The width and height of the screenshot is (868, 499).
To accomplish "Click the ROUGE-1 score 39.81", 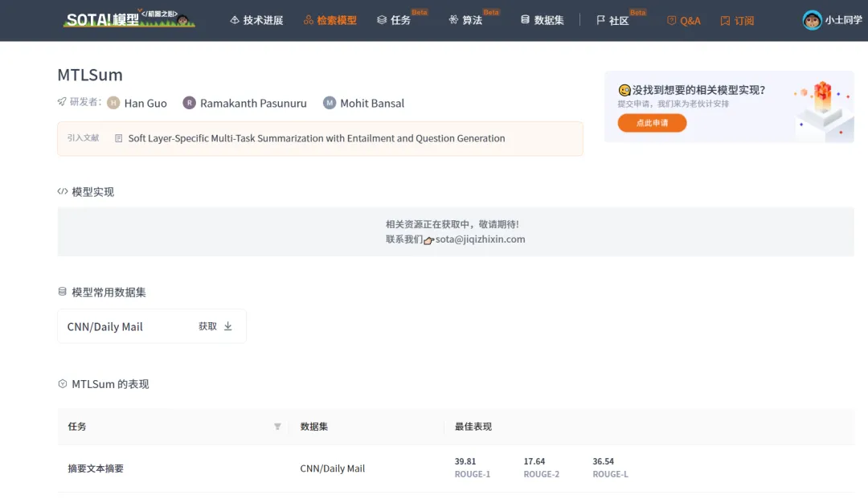I will point(465,461).
